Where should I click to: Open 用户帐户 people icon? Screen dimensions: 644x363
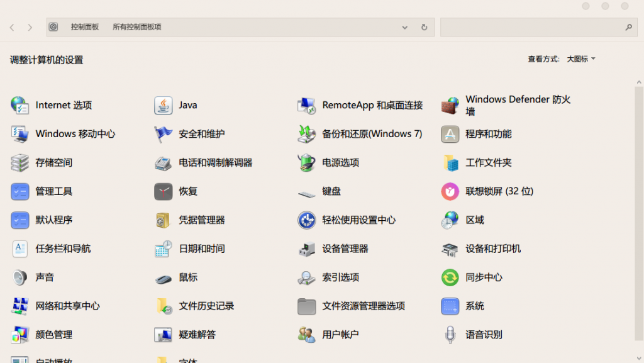pyautogui.click(x=306, y=335)
